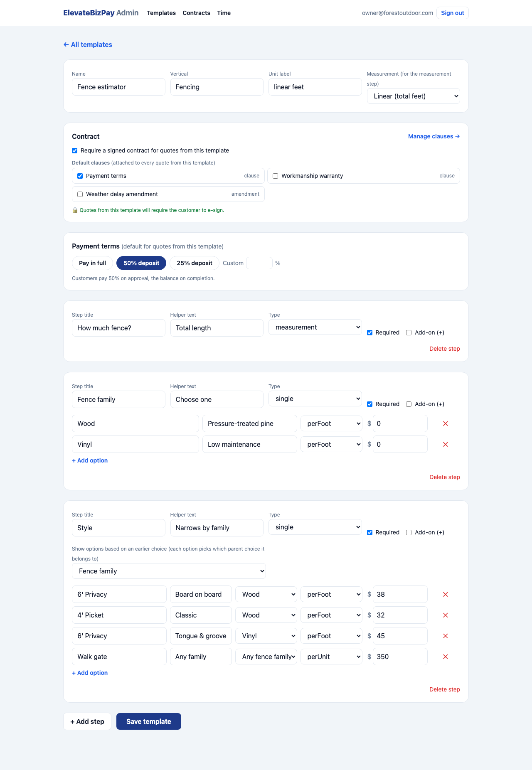Screen dimensions: 532x770
Task: Toggle Required for Fence family step
Action: tap(370, 404)
